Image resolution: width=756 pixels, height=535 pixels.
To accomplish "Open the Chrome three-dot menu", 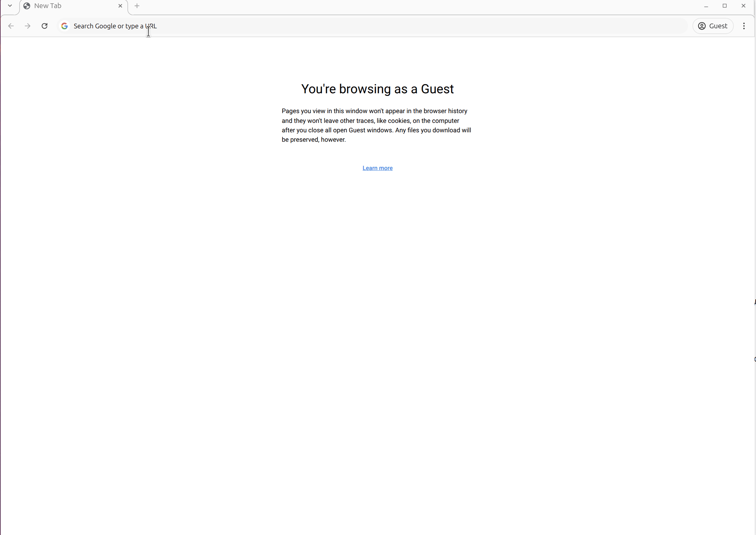I will 744,26.
